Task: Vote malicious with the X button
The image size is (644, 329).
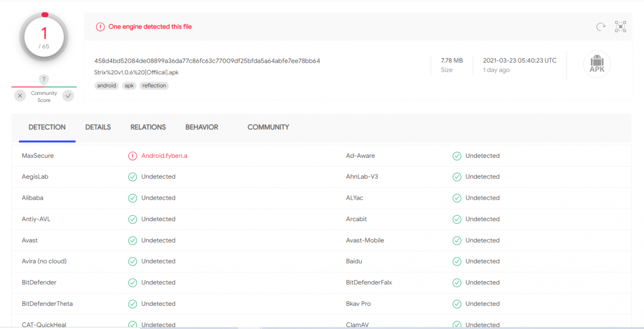Action: [x=20, y=96]
